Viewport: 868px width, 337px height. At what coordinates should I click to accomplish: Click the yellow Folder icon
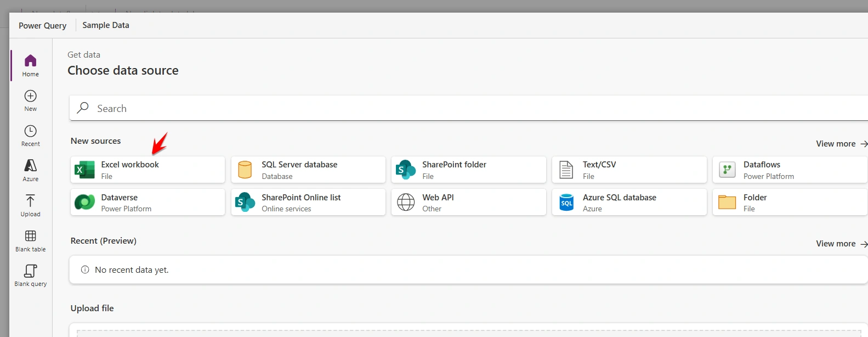click(727, 203)
